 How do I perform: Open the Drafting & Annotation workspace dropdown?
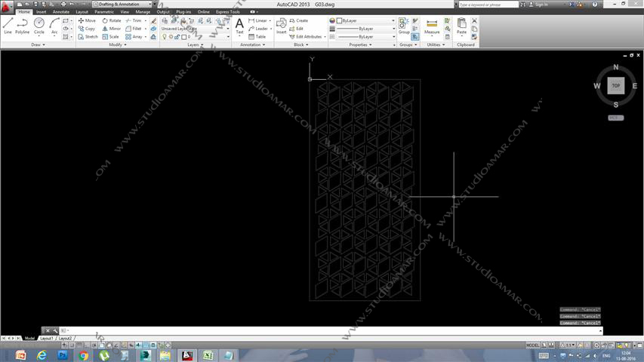[124, 4]
